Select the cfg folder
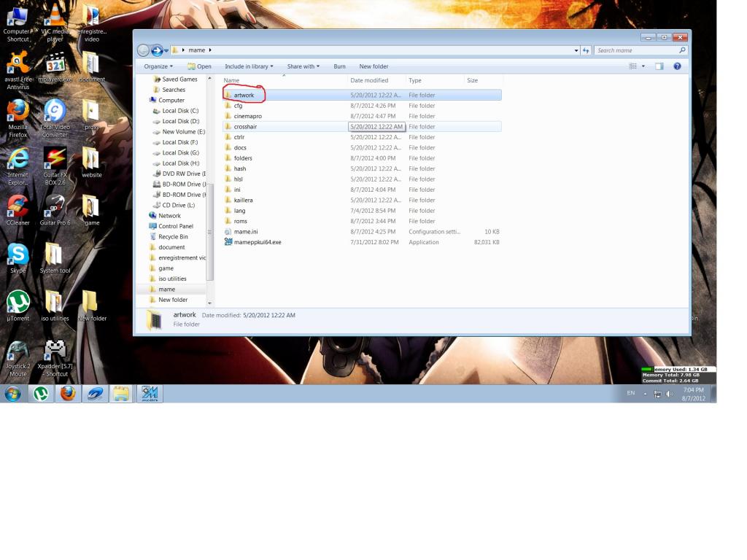The width and height of the screenshot is (747, 560). coord(362,106)
